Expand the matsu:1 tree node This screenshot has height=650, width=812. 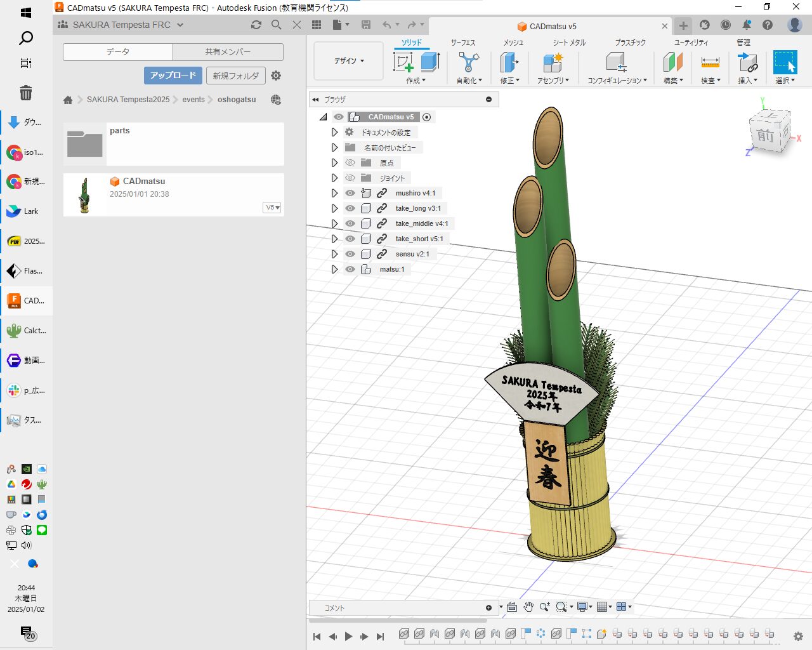coord(334,269)
